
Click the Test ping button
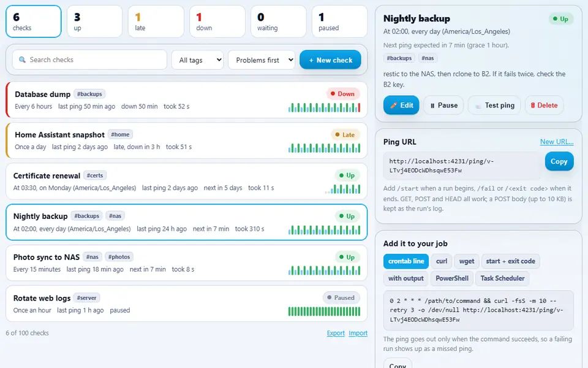pos(494,105)
